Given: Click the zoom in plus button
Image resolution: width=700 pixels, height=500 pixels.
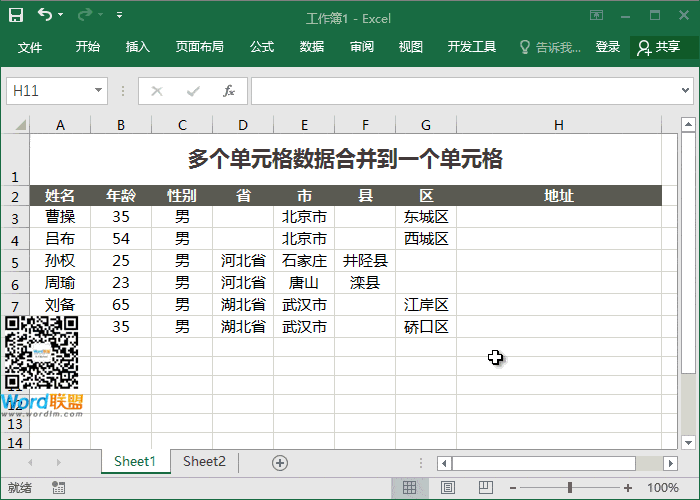Looking at the screenshot, I should pos(628,488).
